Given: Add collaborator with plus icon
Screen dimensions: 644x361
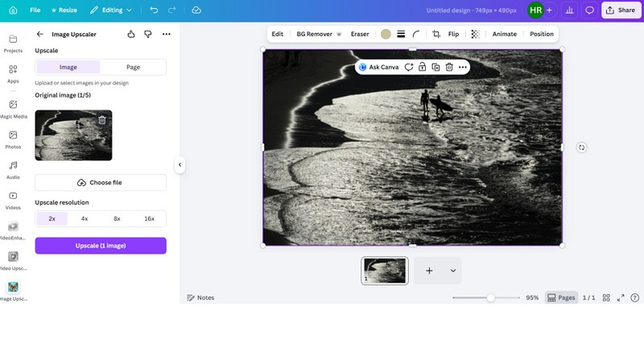Looking at the screenshot, I should 549,10.
